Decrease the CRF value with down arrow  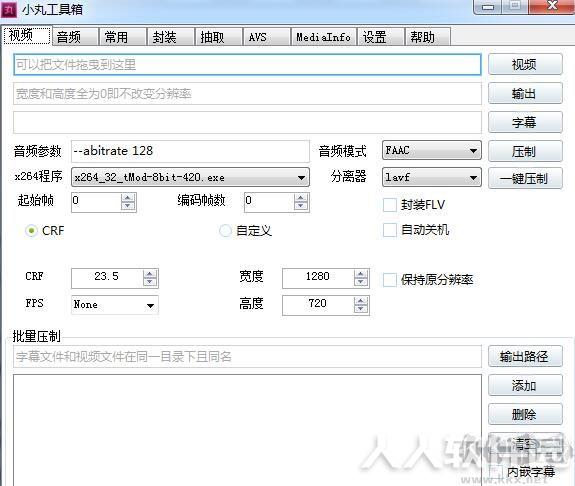[x=150, y=282]
